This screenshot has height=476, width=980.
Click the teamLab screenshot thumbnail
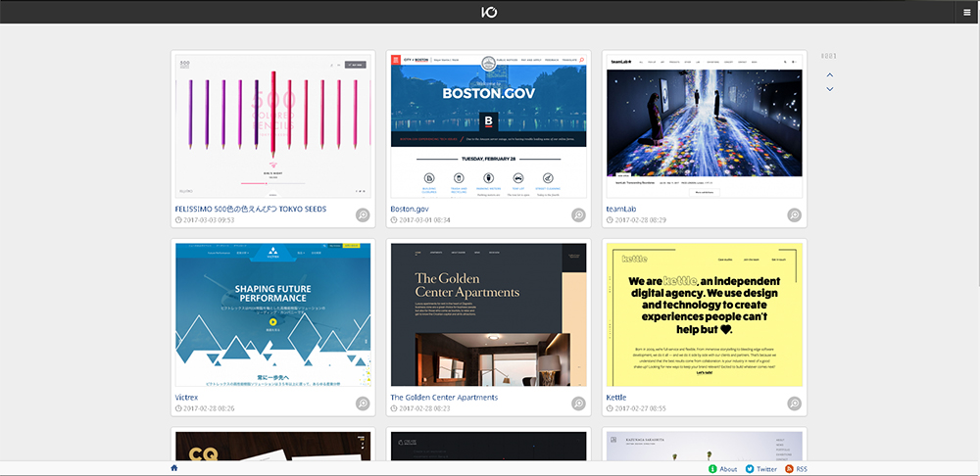point(704,126)
